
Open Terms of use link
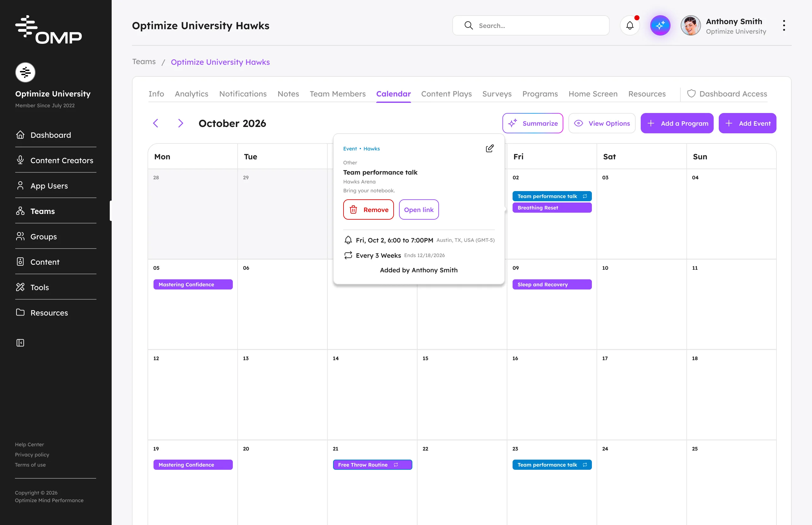pyautogui.click(x=30, y=465)
